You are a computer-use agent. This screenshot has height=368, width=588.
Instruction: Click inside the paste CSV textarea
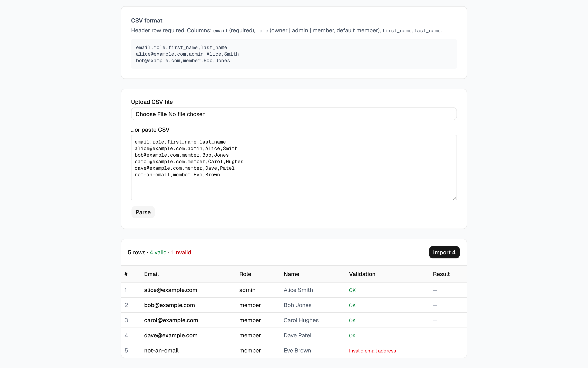click(294, 167)
